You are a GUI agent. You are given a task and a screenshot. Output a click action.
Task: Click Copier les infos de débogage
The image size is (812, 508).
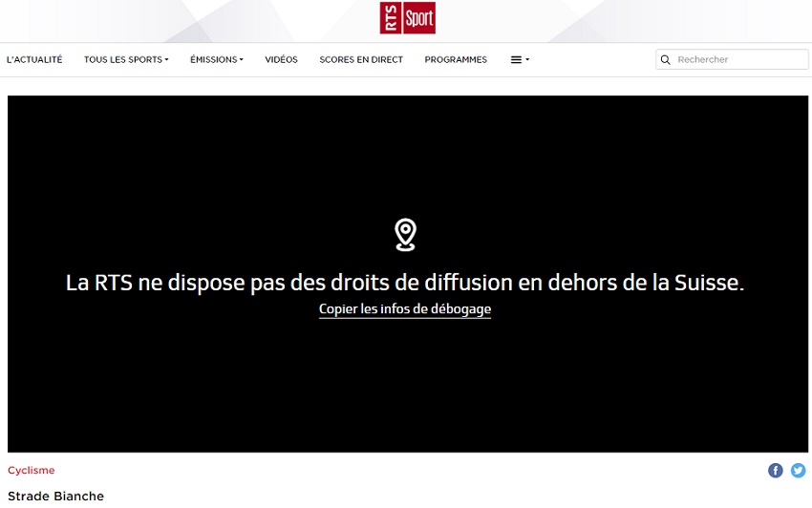(405, 309)
